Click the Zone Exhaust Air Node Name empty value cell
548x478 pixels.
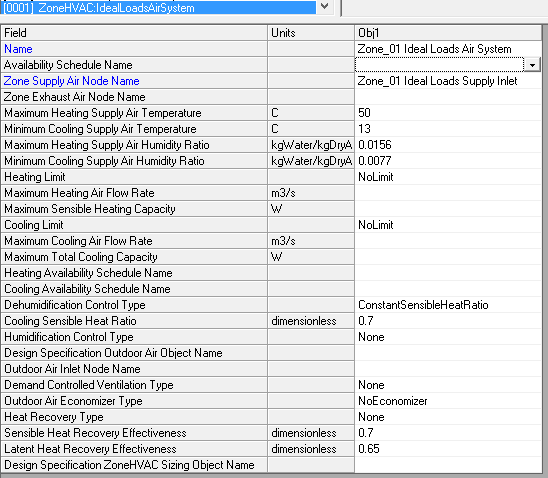[448, 97]
